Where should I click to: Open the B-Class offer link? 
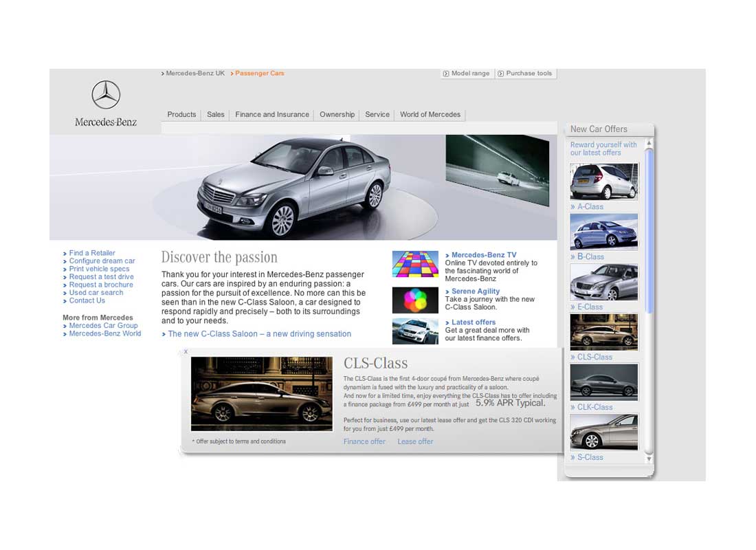[x=590, y=256]
